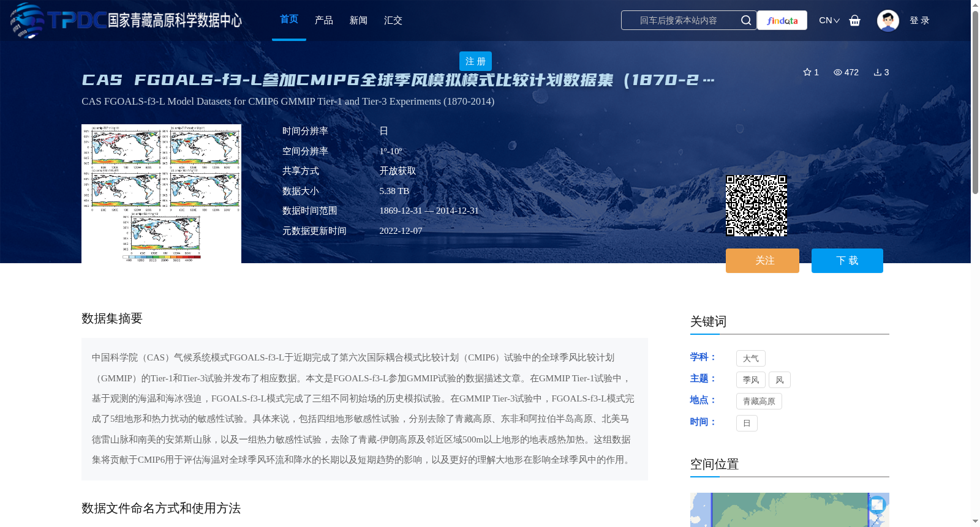Click the update date '2022-12-07'

pos(401,231)
